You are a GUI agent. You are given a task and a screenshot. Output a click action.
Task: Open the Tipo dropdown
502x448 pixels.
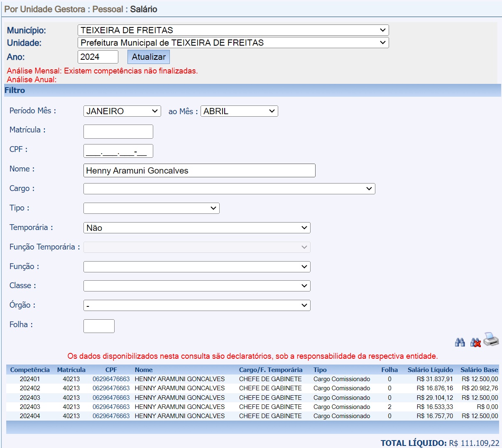click(x=151, y=208)
